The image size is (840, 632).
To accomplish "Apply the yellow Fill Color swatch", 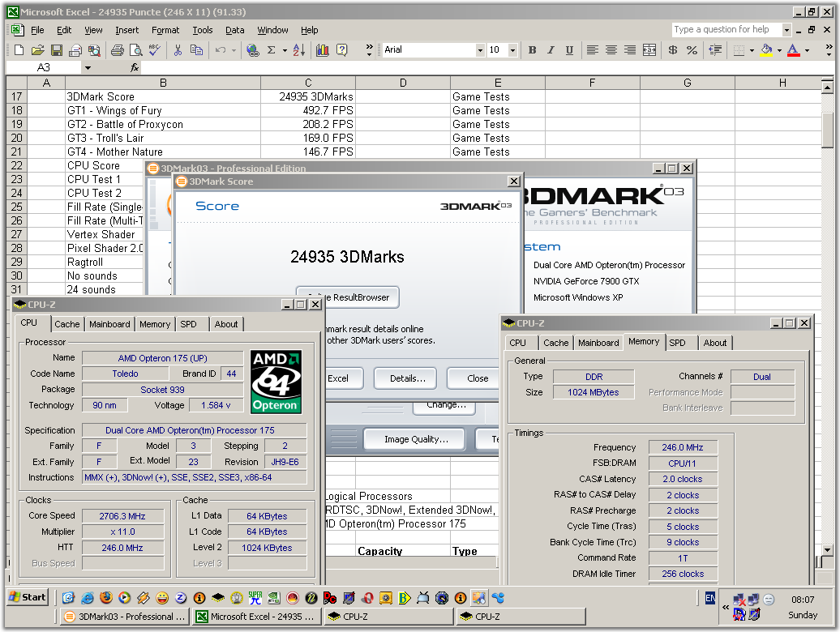I will 766,50.
